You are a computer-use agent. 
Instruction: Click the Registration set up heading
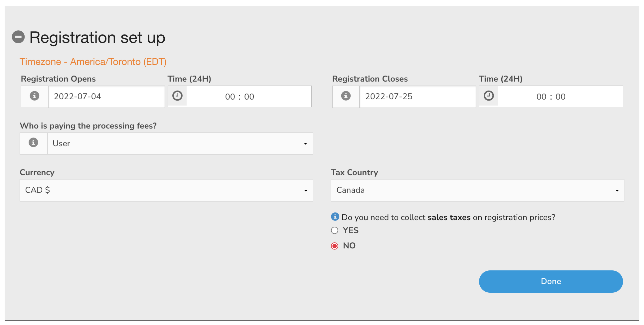click(x=97, y=37)
